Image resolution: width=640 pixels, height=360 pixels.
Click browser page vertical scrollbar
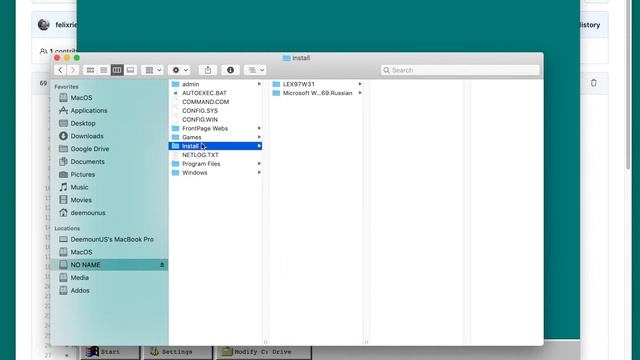pyautogui.click(x=629, y=86)
